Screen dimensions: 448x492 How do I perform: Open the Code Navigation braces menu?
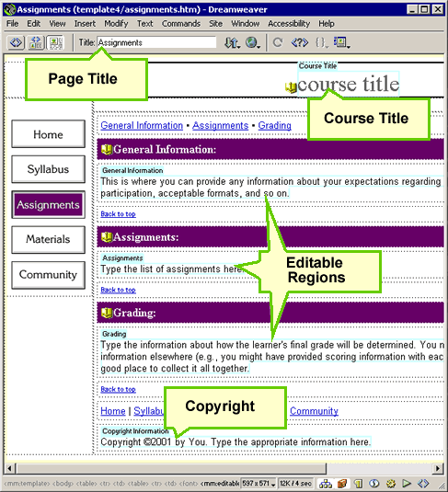(321, 42)
